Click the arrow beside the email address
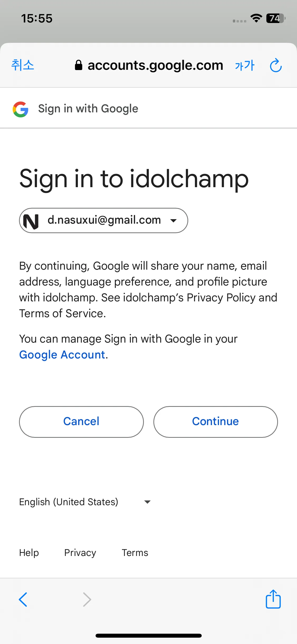Viewport: 297px width, 644px height. click(x=173, y=221)
